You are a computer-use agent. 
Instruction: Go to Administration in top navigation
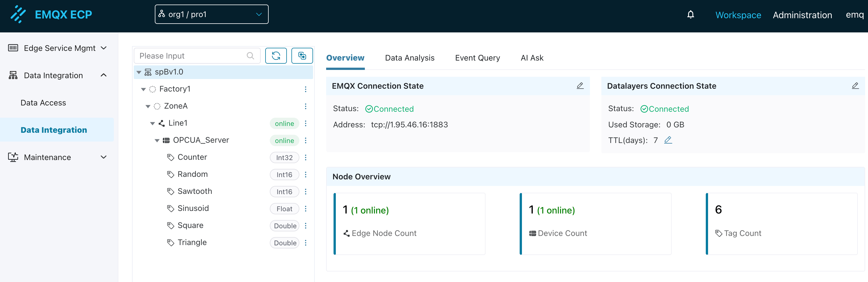pyautogui.click(x=802, y=15)
